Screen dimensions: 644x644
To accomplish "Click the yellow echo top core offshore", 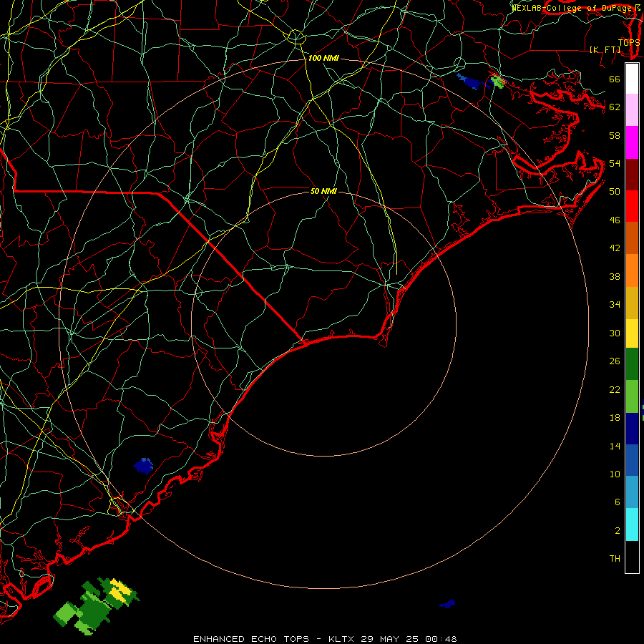I will (x=121, y=590).
